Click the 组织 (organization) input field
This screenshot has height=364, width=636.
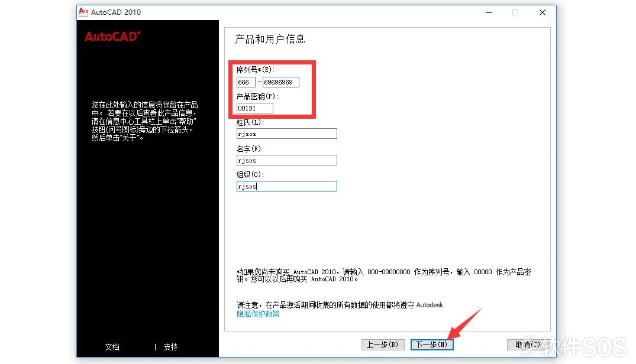[x=287, y=186]
